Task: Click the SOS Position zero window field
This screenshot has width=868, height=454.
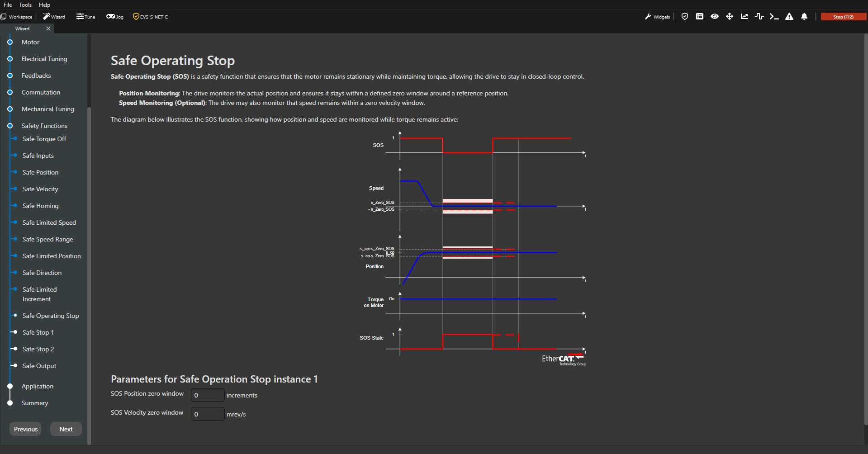Action: coord(207,395)
